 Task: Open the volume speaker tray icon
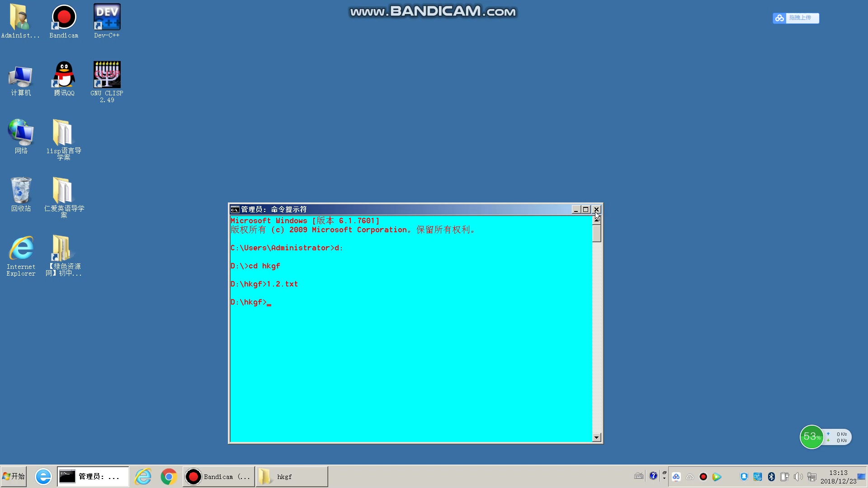pos(798,477)
